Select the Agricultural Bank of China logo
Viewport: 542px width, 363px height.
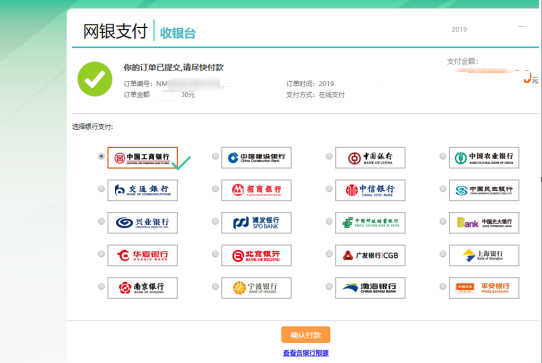tap(484, 158)
